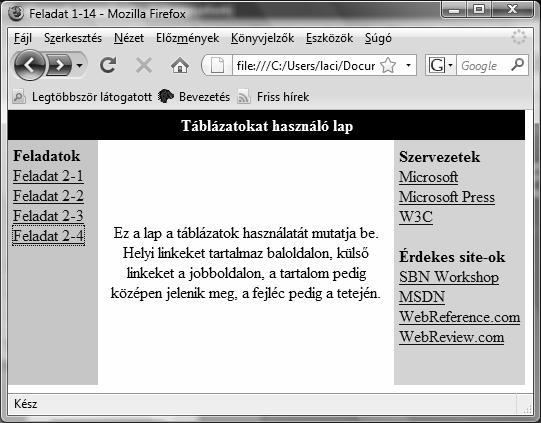Click the Stop loading X icon

coord(144,65)
